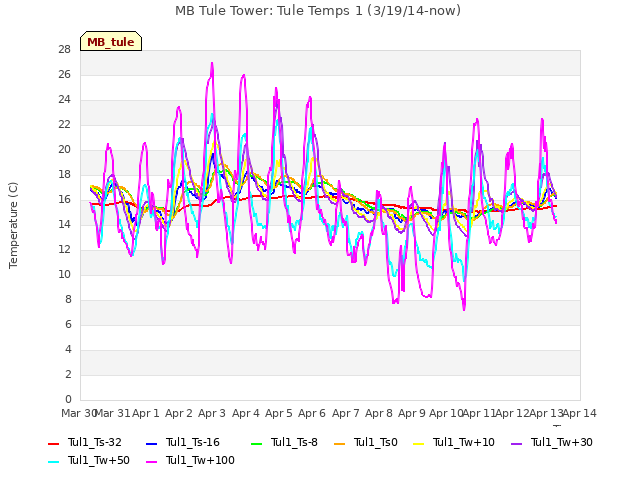The width and height of the screenshot is (640, 480).
Task: Select the Tul1_Ts-8 legend label
Action: tap(294, 442)
